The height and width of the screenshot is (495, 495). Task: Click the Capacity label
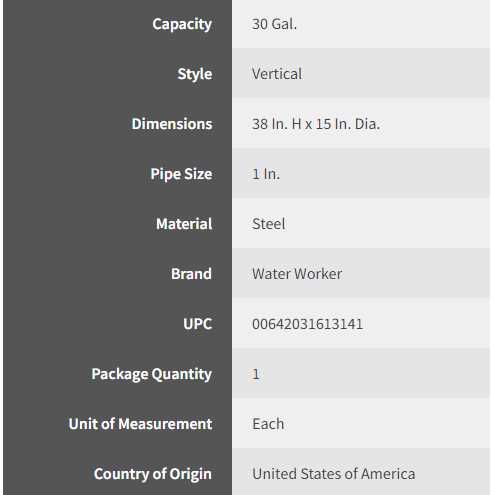[182, 25]
